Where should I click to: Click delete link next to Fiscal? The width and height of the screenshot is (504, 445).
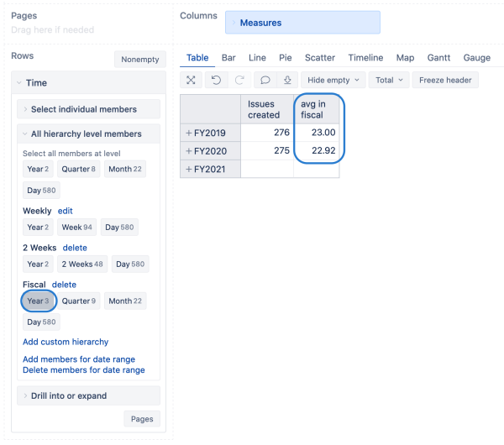click(x=65, y=285)
